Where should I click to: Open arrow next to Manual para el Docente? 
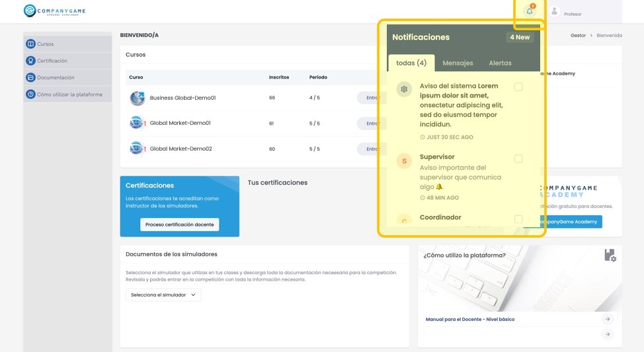point(608,319)
